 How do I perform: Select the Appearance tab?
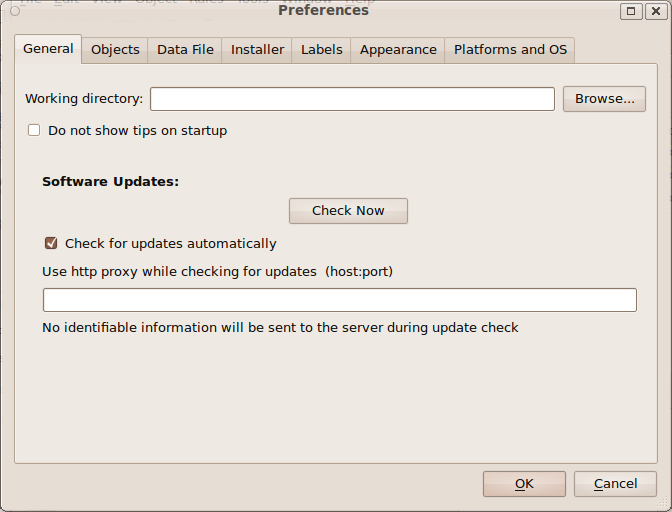pos(398,50)
